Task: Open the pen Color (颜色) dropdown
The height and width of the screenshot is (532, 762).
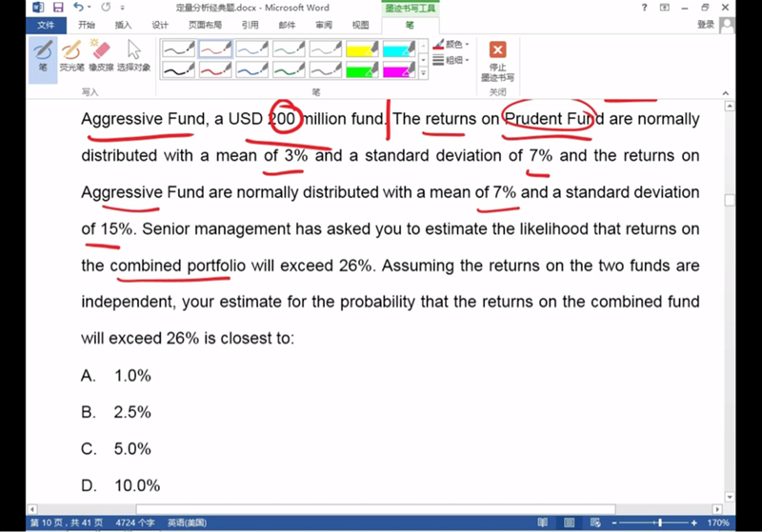Action: click(451, 44)
